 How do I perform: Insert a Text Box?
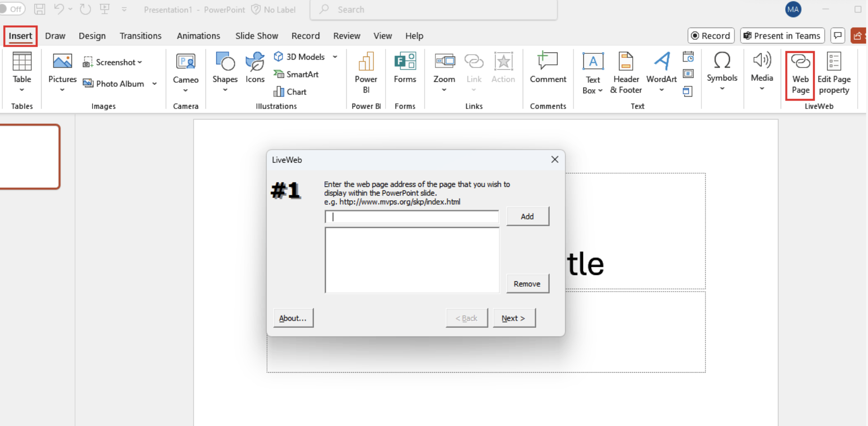click(593, 72)
